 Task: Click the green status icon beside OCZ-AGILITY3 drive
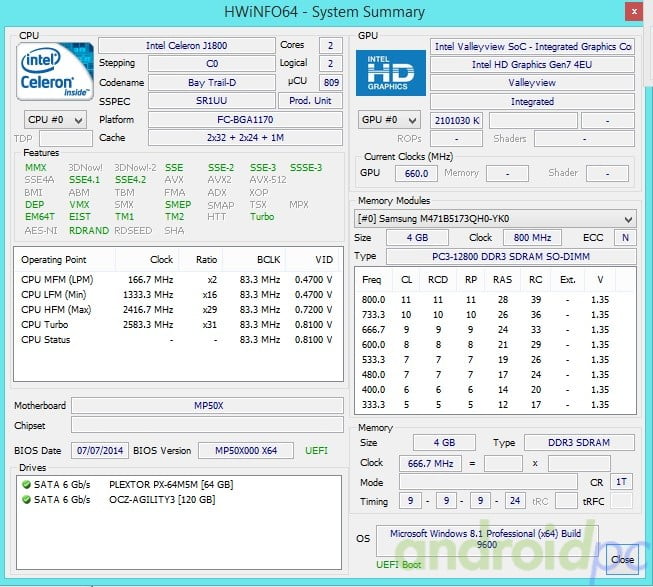click(27, 500)
